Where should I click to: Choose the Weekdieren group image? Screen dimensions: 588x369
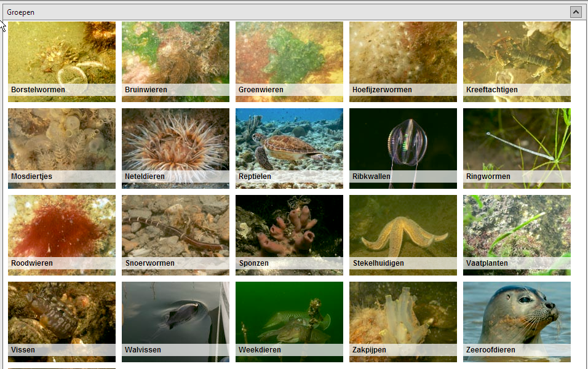pyautogui.click(x=289, y=322)
